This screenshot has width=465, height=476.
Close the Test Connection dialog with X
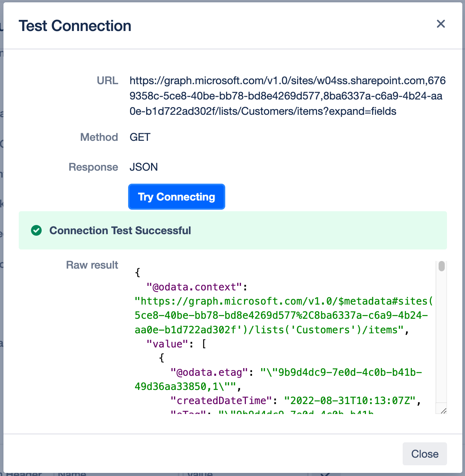[x=441, y=24]
